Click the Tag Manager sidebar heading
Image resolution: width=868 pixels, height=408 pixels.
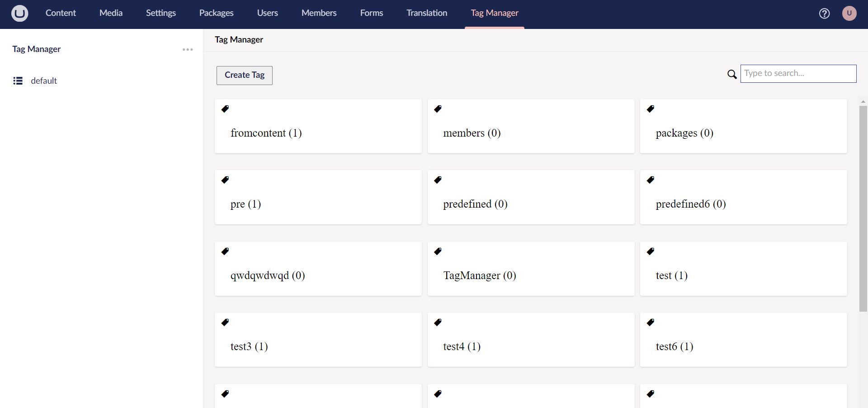point(36,49)
